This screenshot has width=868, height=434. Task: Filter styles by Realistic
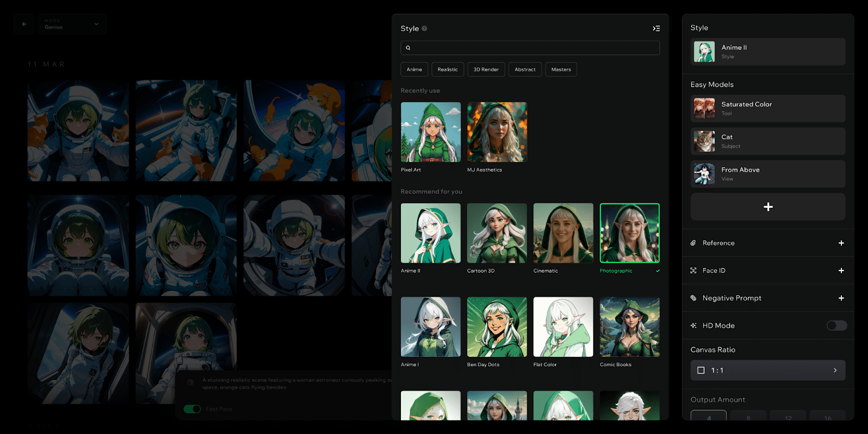(448, 69)
